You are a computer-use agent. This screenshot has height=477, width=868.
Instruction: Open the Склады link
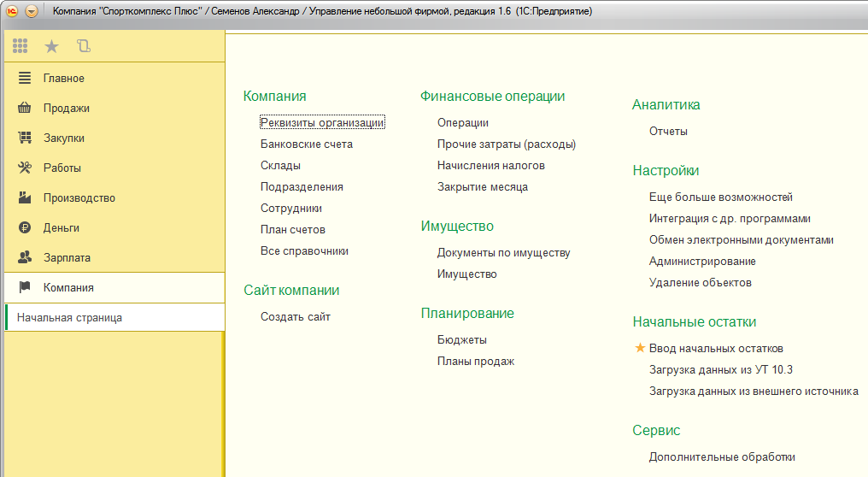point(281,165)
